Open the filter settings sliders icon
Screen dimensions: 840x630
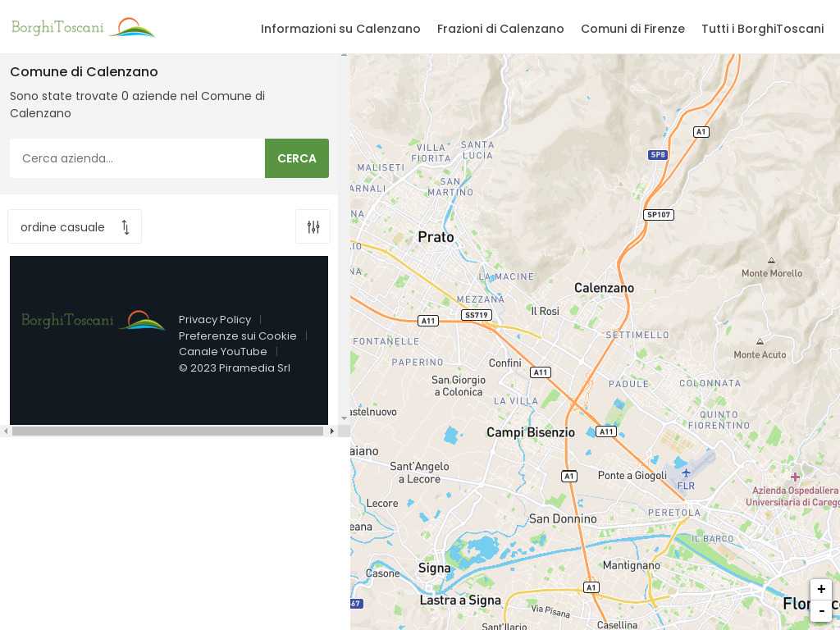313,227
